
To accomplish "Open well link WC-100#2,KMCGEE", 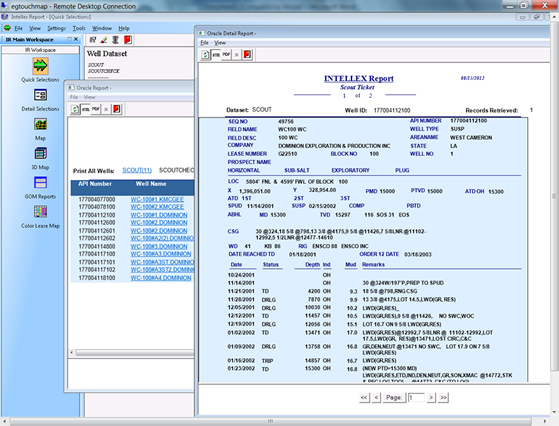I will pyautogui.click(x=157, y=207).
